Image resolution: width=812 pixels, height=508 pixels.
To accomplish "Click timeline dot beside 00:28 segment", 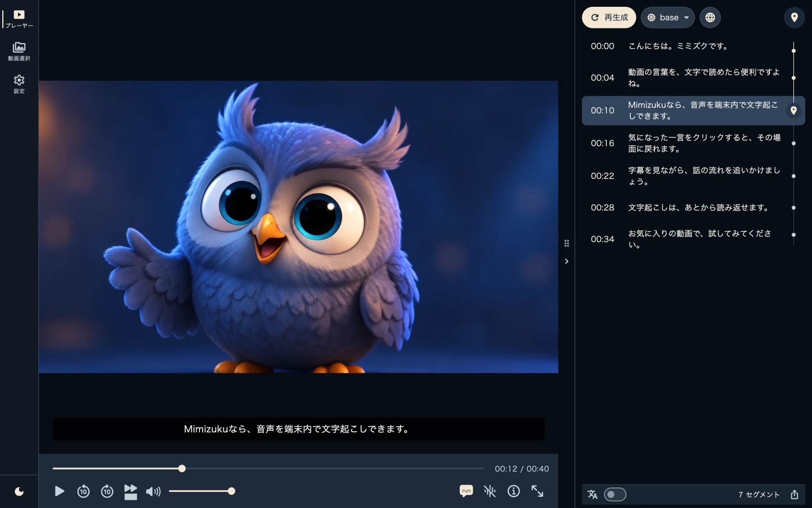I will [794, 208].
